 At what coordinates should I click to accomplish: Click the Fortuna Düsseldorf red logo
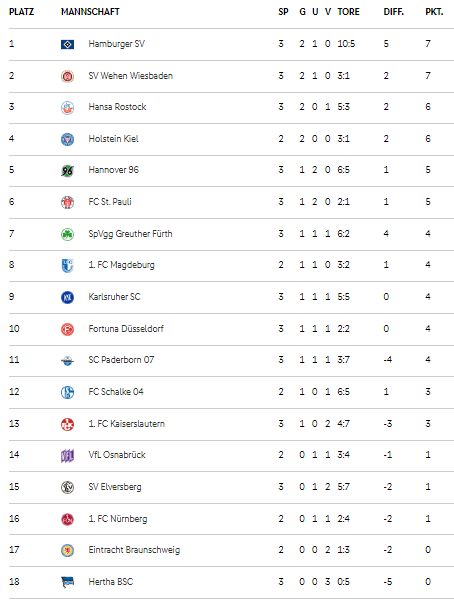tap(68, 329)
